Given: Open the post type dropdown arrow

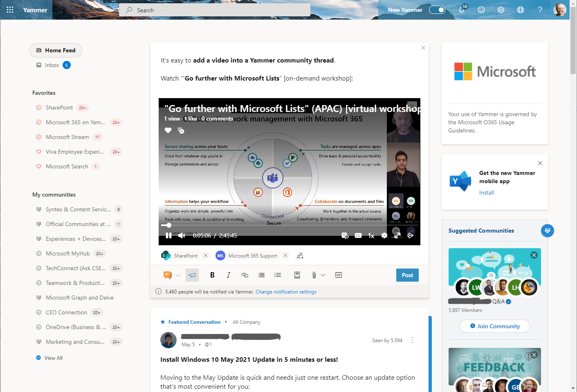Looking at the screenshot, I should click(x=178, y=275).
